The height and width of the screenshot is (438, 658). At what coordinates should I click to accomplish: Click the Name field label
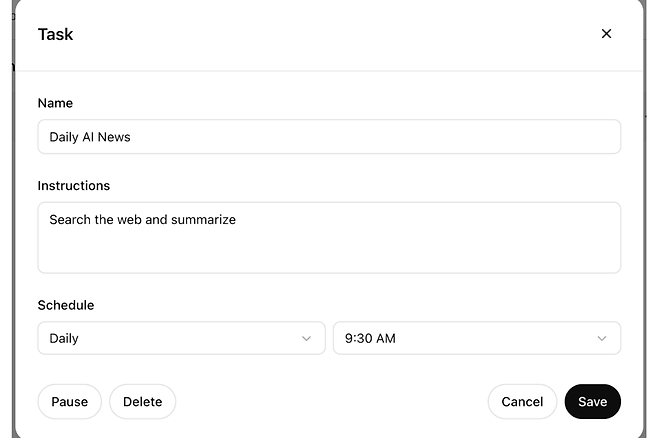point(55,103)
